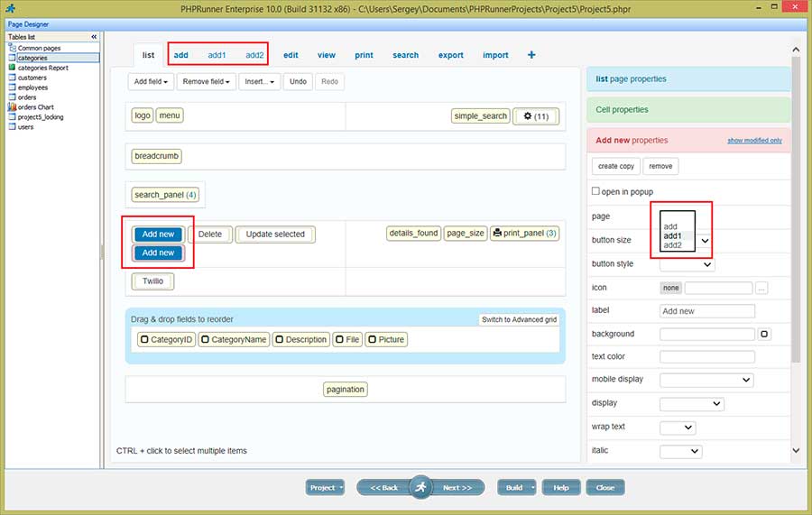Click the print_panel printer element

pos(524,234)
